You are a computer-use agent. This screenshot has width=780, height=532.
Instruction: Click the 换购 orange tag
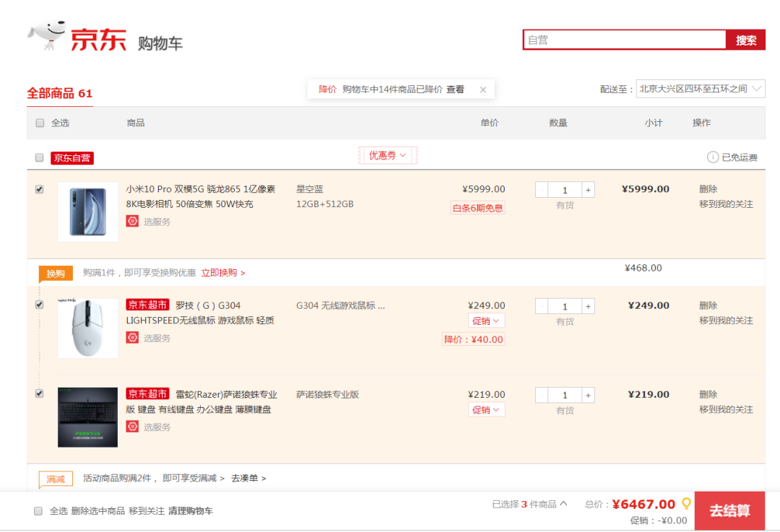[x=56, y=274]
